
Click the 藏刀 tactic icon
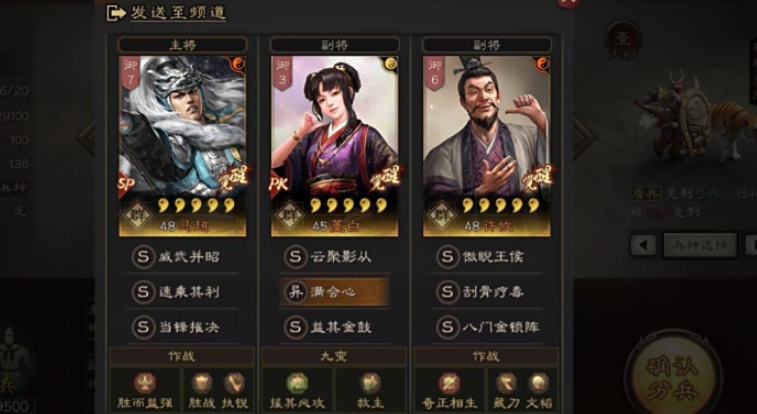(506, 384)
